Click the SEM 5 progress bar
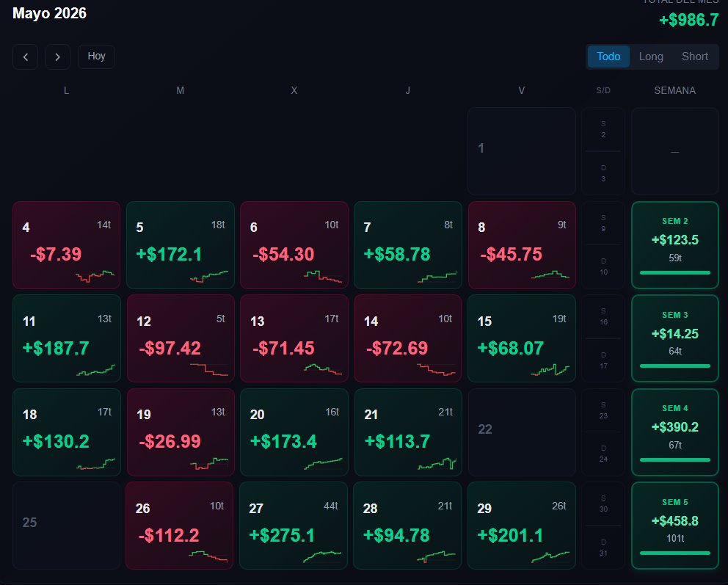Viewport: 728px width, 585px height. pyautogui.click(x=675, y=553)
